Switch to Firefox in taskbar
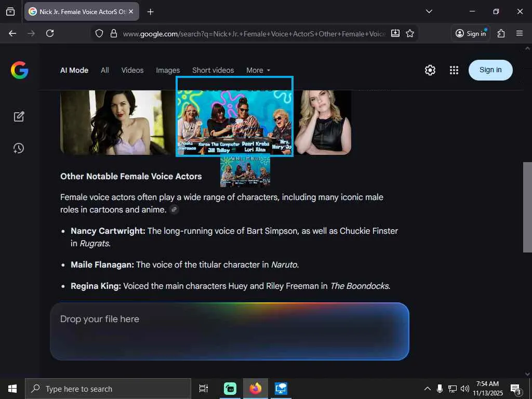The height and width of the screenshot is (399, 532). click(x=256, y=389)
